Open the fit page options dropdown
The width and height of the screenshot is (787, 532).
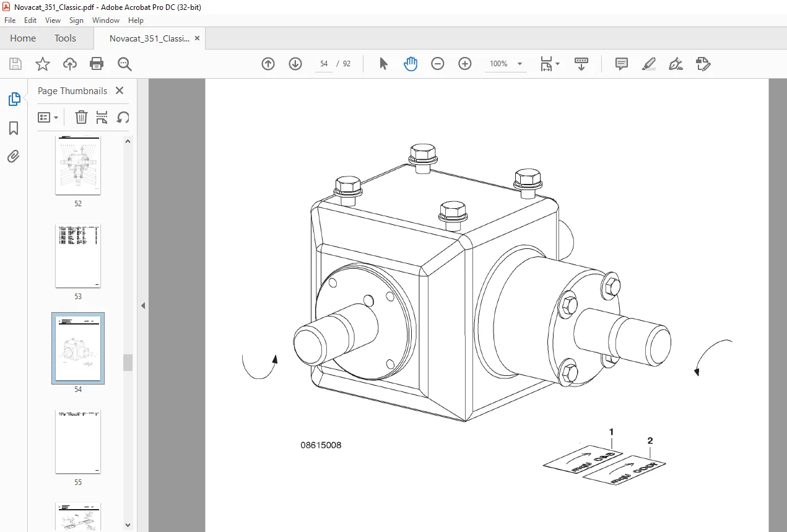(x=550, y=64)
